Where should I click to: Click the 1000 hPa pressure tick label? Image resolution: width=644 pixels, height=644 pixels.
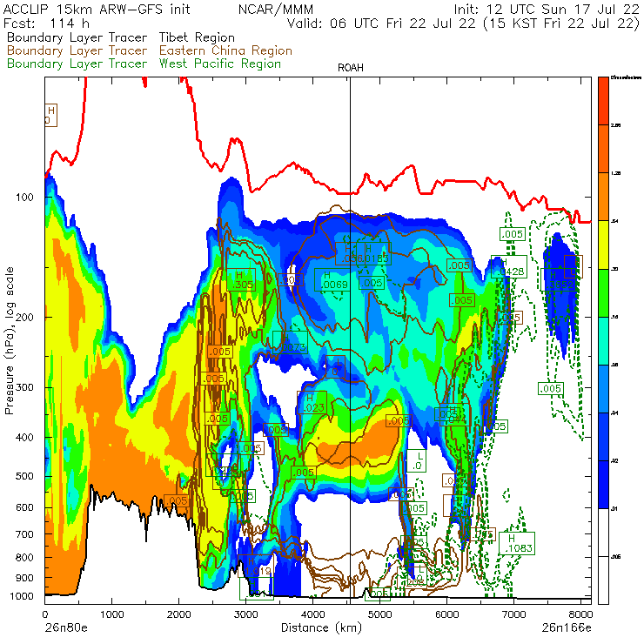(x=22, y=596)
